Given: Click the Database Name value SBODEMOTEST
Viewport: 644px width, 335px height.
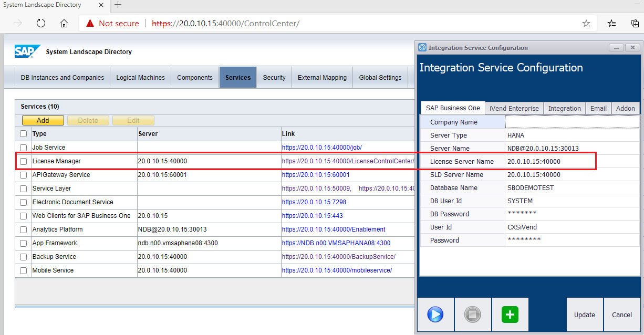Looking at the screenshot, I should point(531,188).
